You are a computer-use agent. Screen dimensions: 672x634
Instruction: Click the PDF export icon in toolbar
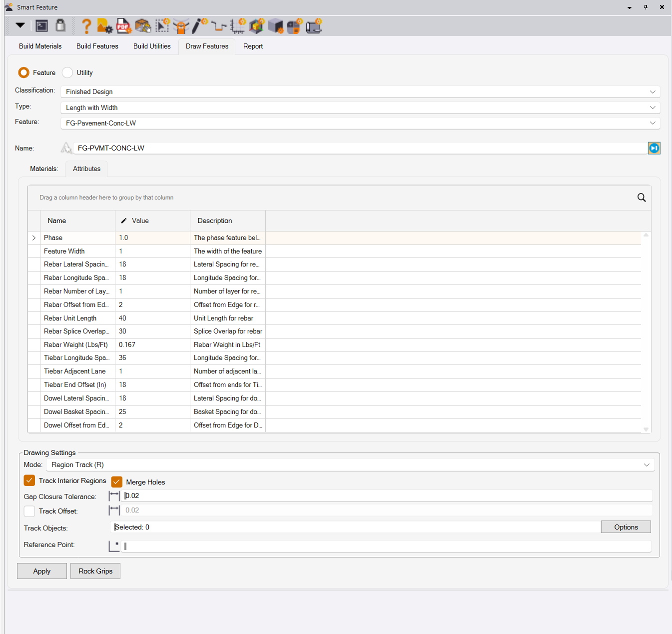[x=123, y=26]
